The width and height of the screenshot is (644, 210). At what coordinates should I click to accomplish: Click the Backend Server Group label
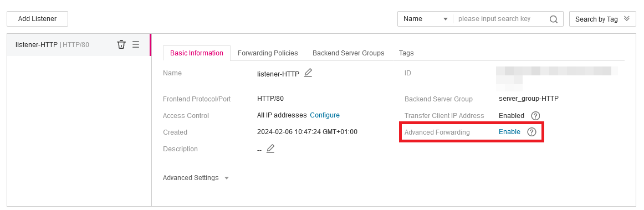[x=438, y=99]
